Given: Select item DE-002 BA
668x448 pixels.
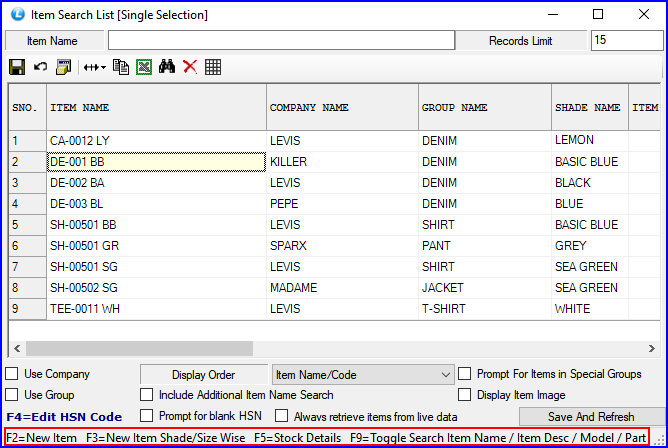Looking at the screenshot, I should tap(156, 183).
